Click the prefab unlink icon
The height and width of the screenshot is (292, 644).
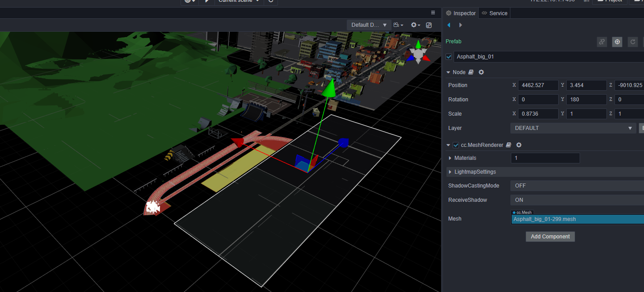click(602, 42)
